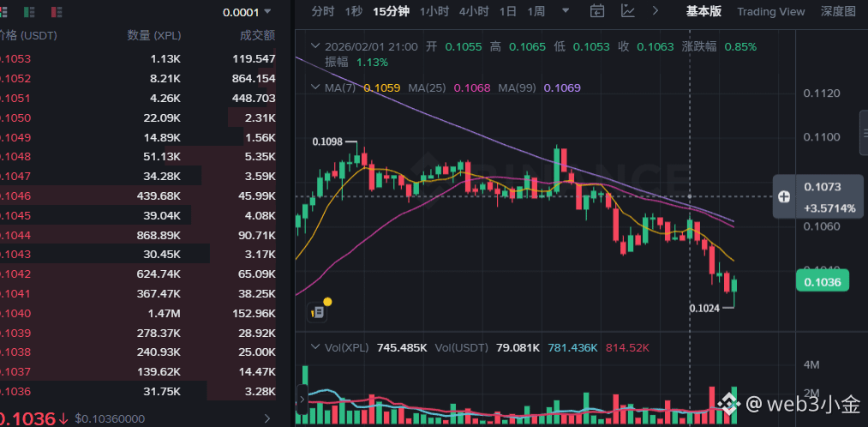The width and height of the screenshot is (868, 427).
Task: Show buy-orders-only order book view
Action: [x=28, y=12]
